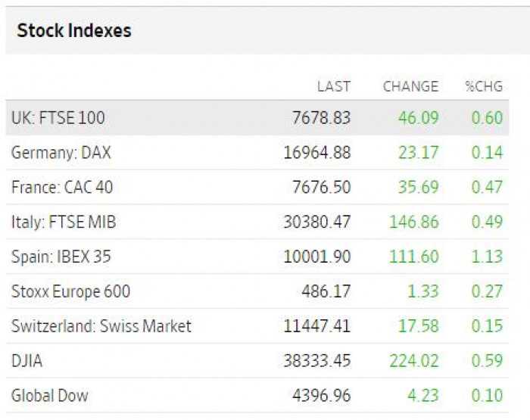Open the UK: FTSE 100 index

pos(58,118)
